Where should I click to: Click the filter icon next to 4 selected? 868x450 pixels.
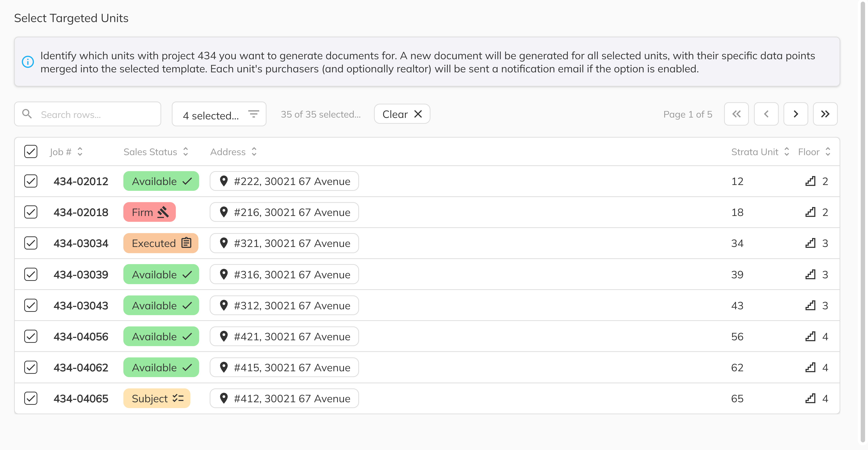point(253,114)
